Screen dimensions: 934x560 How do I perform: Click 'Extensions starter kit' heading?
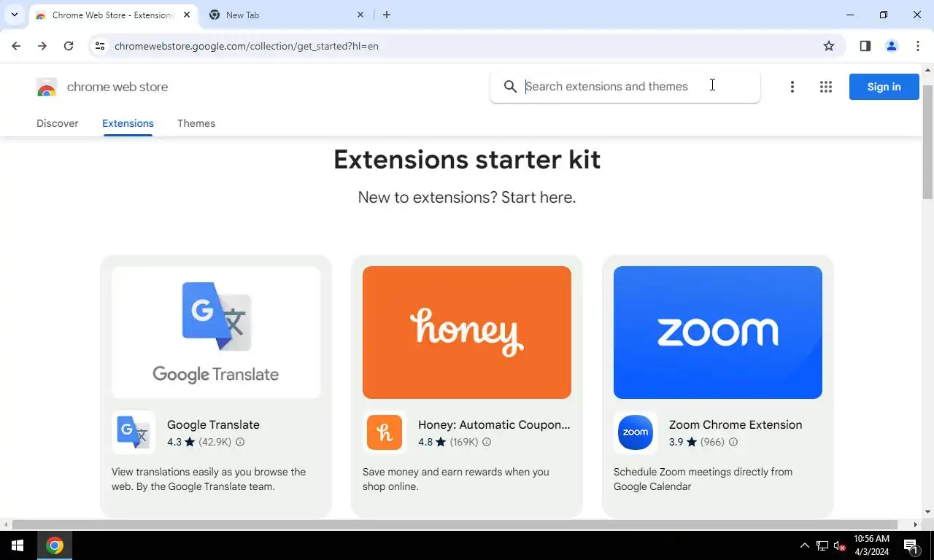(467, 159)
